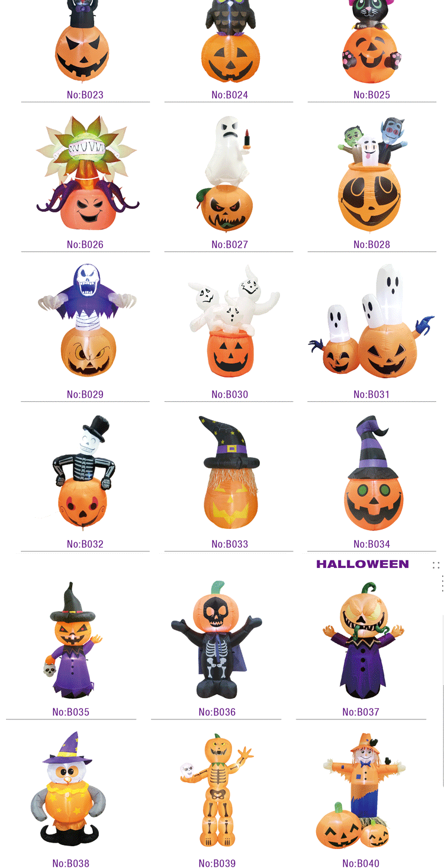Click the No:B025 product label
The height and width of the screenshot is (868, 444).
(372, 95)
